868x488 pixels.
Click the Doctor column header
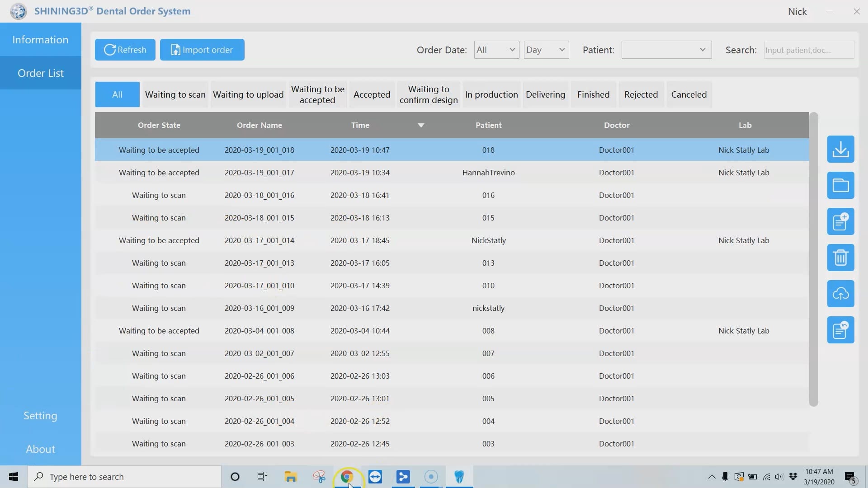pyautogui.click(x=617, y=125)
